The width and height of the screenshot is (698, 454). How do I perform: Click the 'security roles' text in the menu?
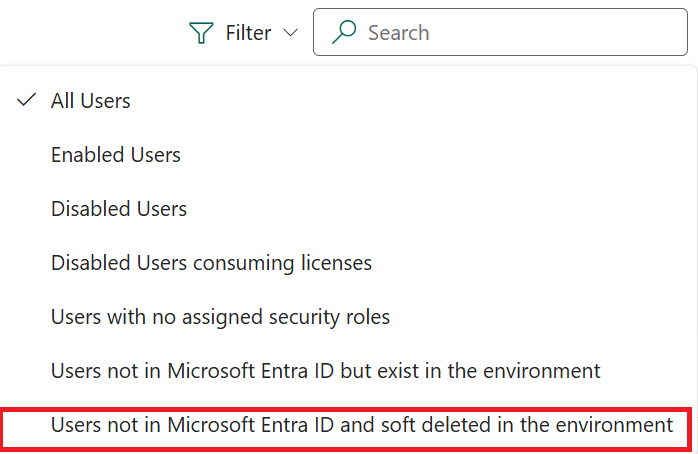tap(334, 317)
